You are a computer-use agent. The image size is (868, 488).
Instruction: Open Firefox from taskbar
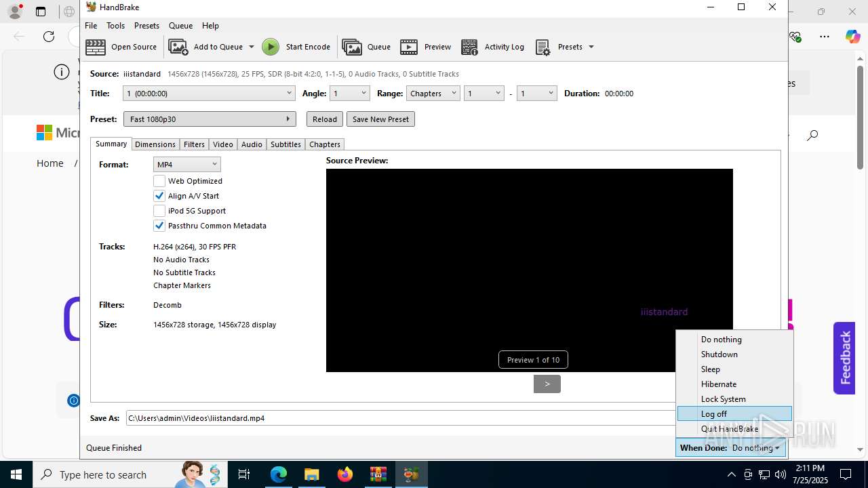(345, 474)
